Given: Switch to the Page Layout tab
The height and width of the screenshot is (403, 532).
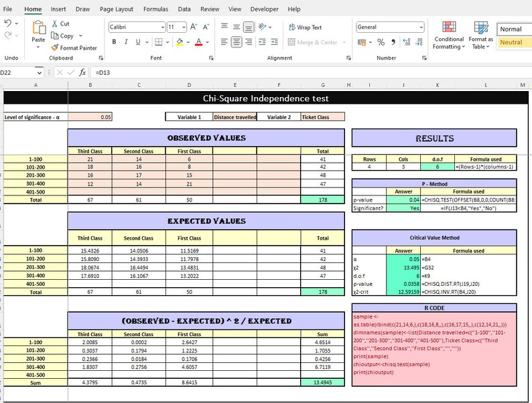Looking at the screenshot, I should (117, 9).
